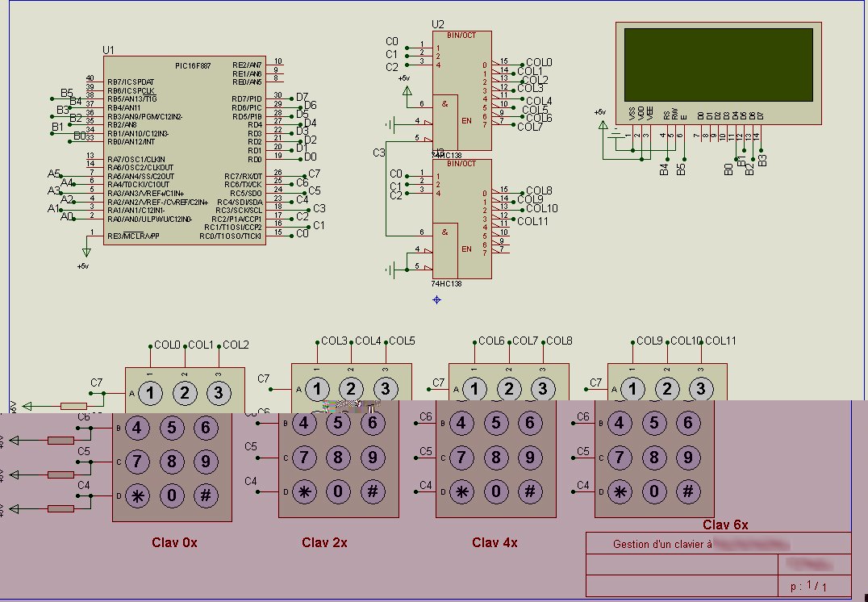Click the B5 terminal label under the LCD
The height and width of the screenshot is (602, 868).
pos(682,169)
